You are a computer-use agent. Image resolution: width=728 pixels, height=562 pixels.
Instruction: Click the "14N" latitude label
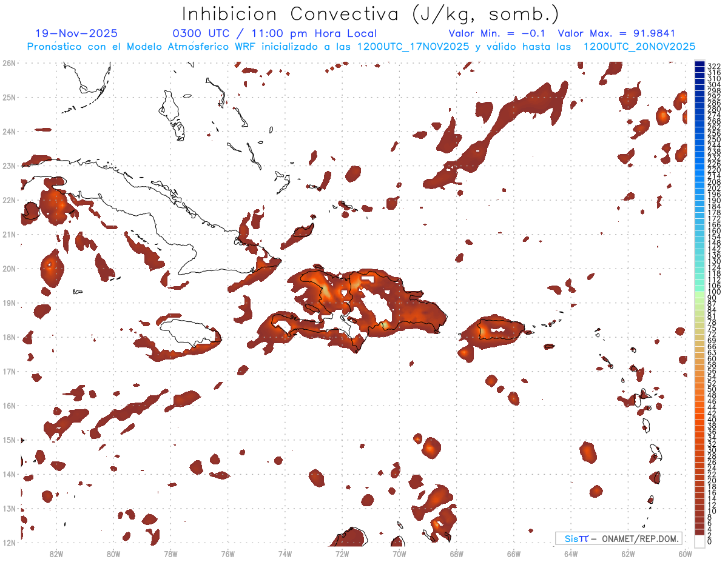9,474
